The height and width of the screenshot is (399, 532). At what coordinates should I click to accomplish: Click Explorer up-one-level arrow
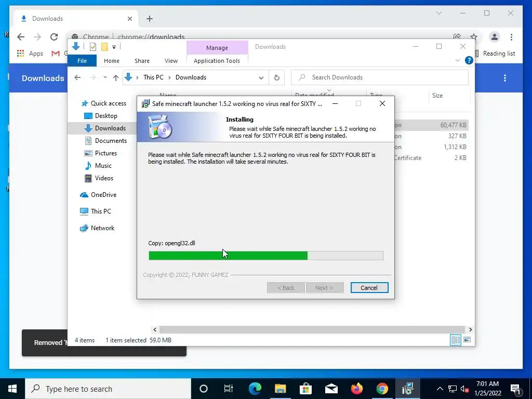coord(116,78)
